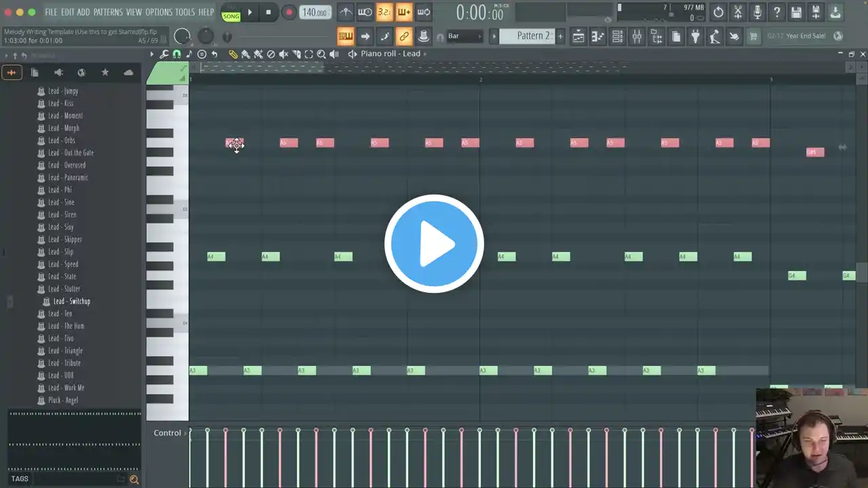Click the first A3 note in piano roll
Screen dimensions: 868x488
[x=198, y=371]
